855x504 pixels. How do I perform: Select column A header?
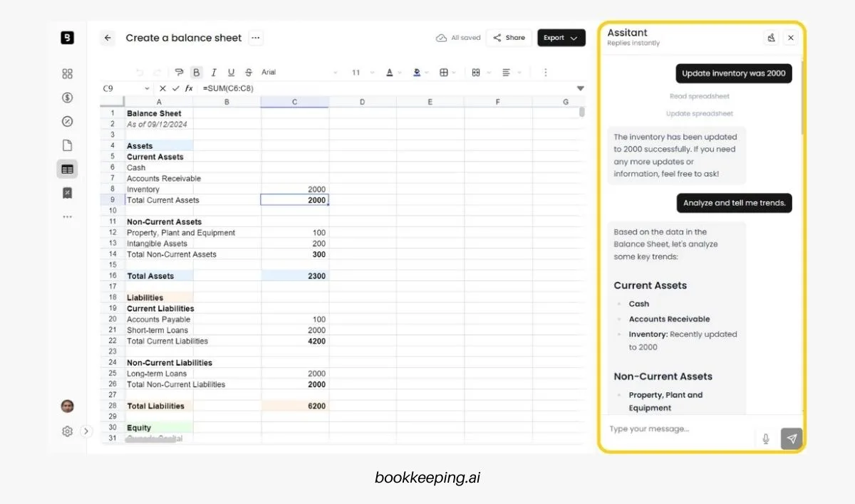pos(159,103)
